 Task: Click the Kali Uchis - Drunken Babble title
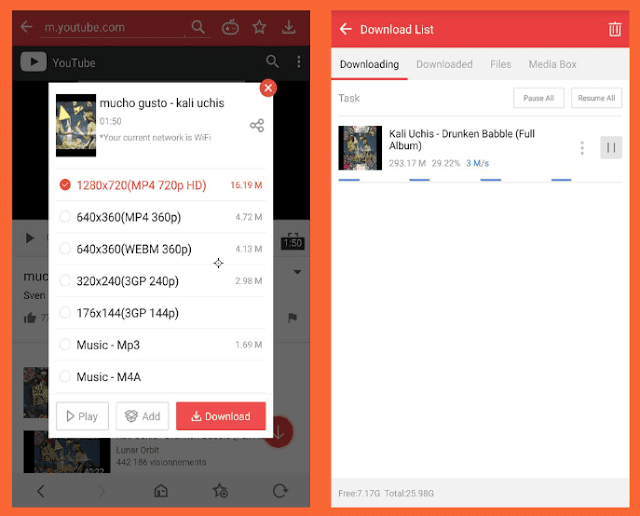point(462,140)
